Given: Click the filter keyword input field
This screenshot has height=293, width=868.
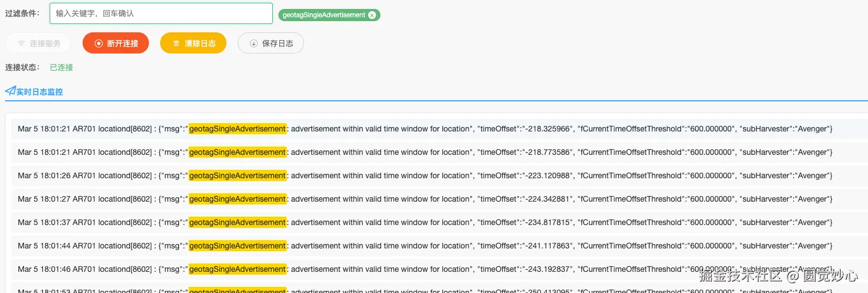Looking at the screenshot, I should pyautogui.click(x=161, y=13).
